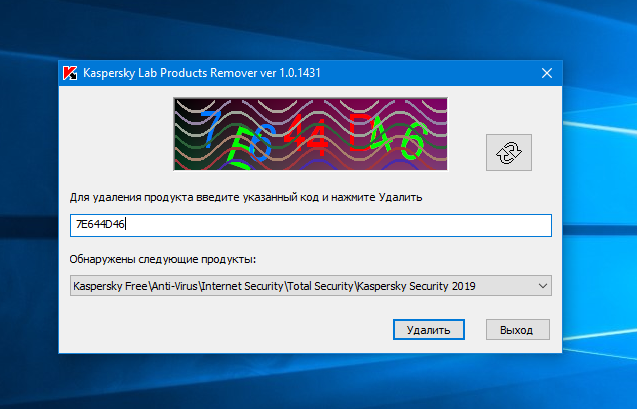Screen dimensions: 637x409
Task: Click the typed code 7E644D46 text
Action: (x=100, y=224)
